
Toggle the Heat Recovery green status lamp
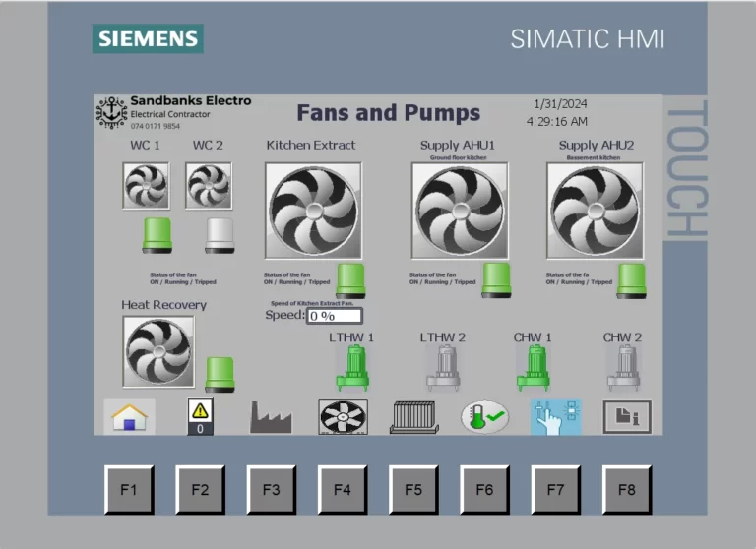point(220,375)
